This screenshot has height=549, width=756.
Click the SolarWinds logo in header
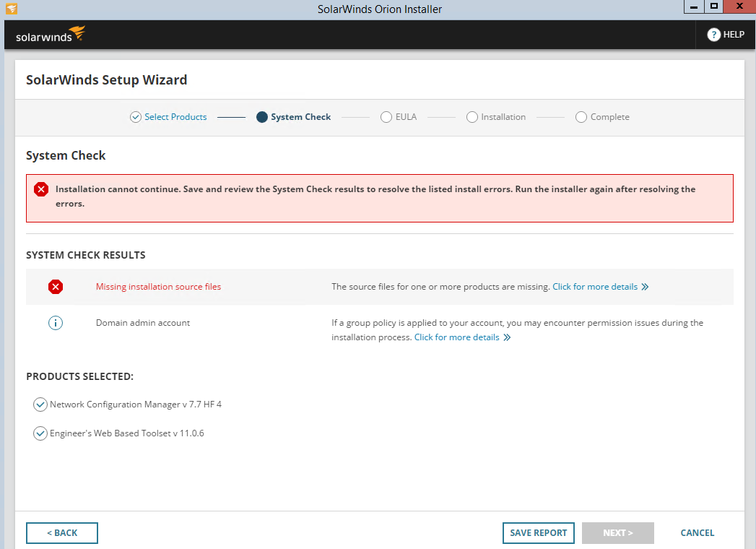51,35
